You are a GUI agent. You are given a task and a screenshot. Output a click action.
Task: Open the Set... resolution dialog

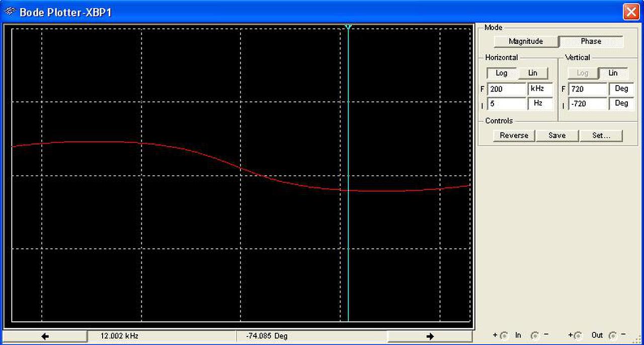601,135
